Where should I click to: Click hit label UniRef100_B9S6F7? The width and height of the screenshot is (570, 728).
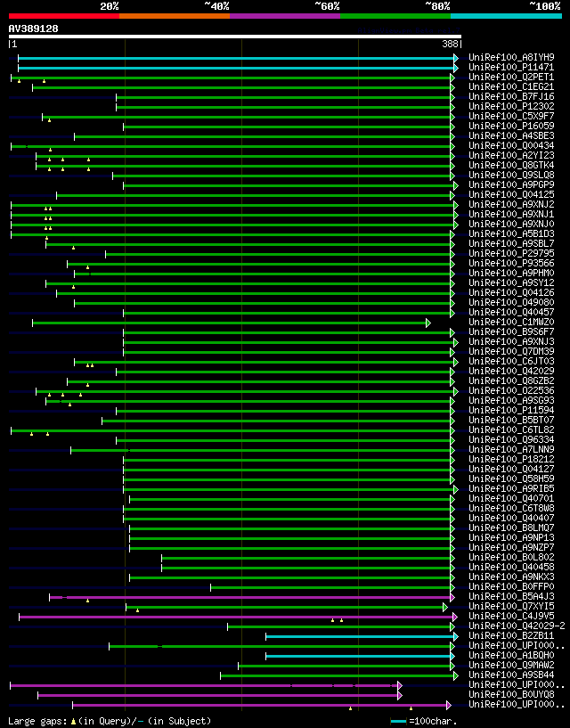click(x=511, y=331)
